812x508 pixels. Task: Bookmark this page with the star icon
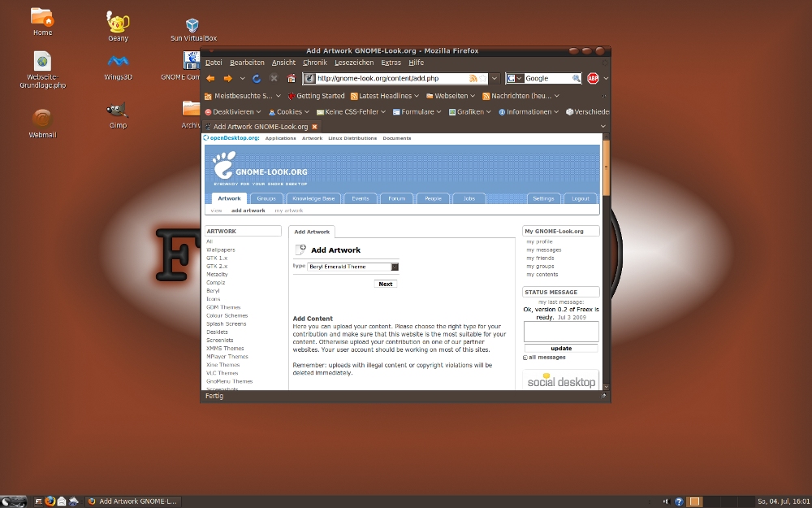click(482, 79)
